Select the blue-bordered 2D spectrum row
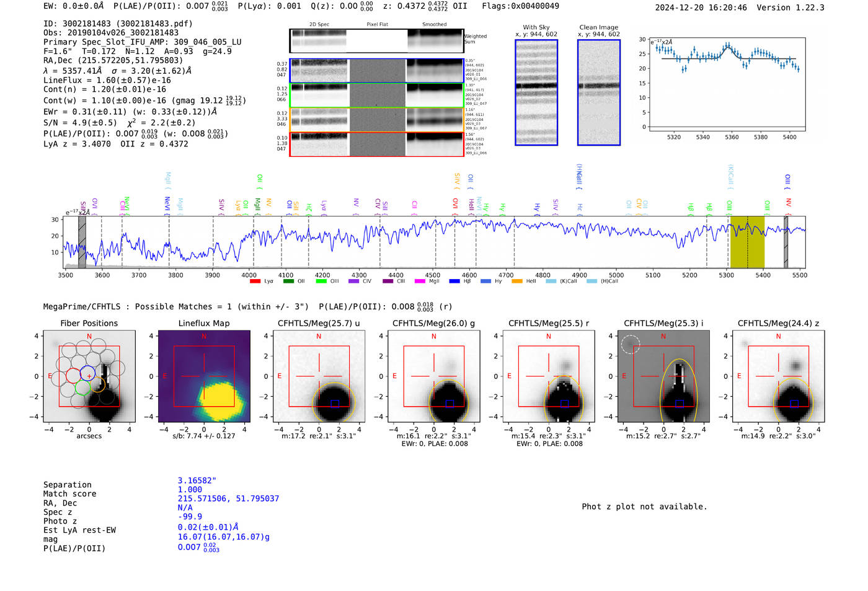The image size is (868, 591). 376,71
